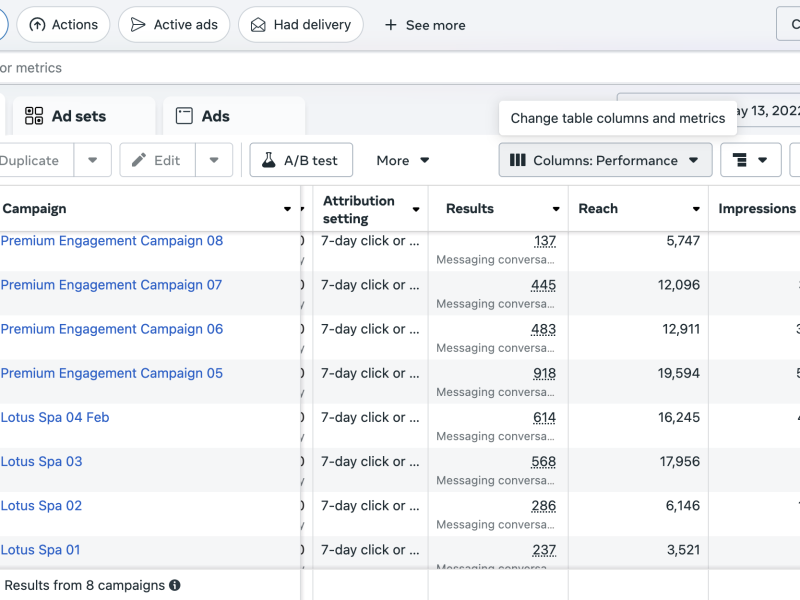Open Lotus Spa 04 Feb campaign
800x600 pixels.
55,417
